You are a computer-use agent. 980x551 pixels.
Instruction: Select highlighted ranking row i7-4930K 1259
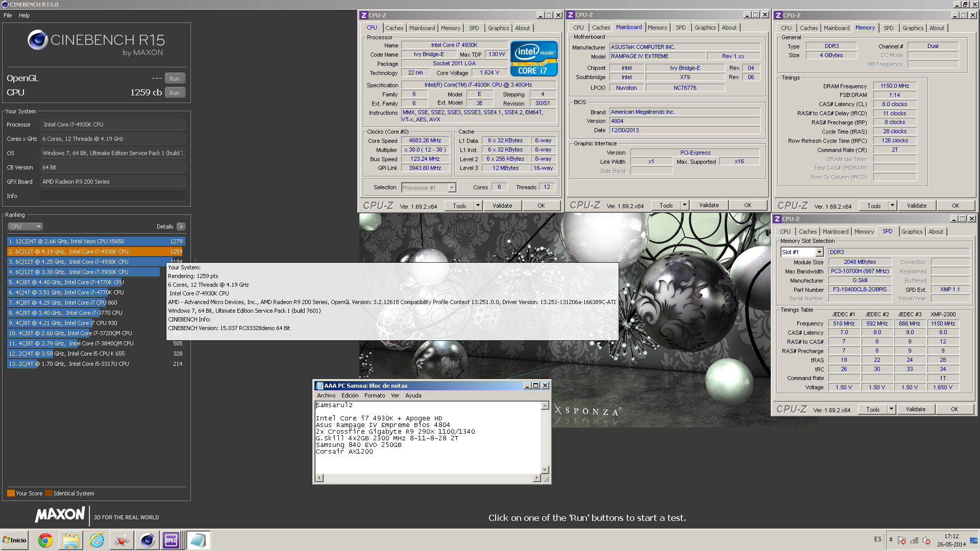tap(95, 252)
